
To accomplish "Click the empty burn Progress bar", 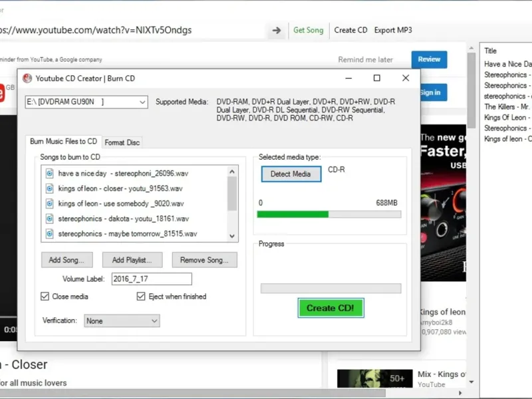I will click(x=331, y=289).
